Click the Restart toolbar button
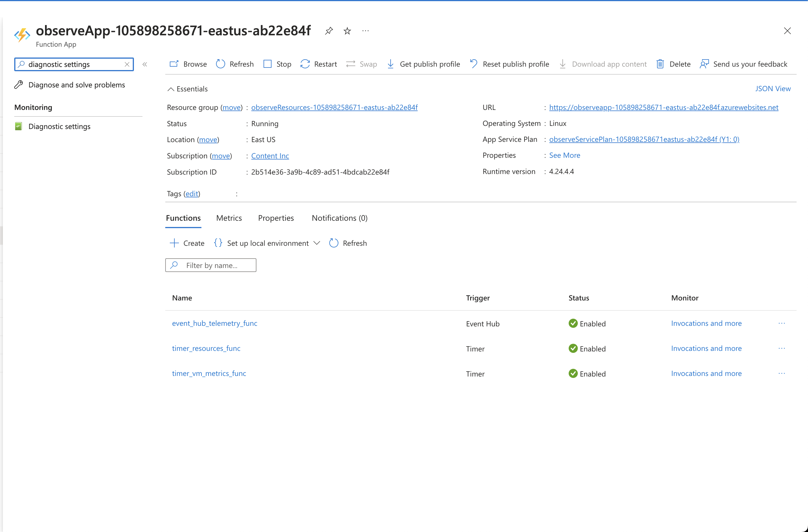This screenshot has height=532, width=808. click(319, 64)
